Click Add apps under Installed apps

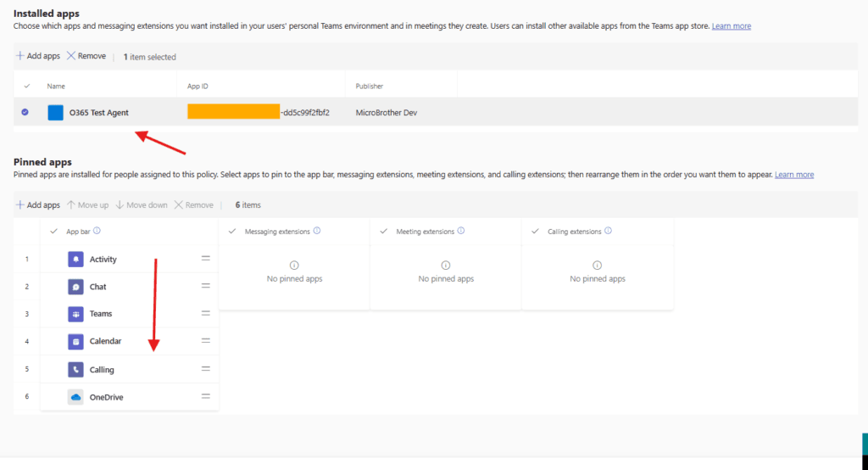pos(38,56)
